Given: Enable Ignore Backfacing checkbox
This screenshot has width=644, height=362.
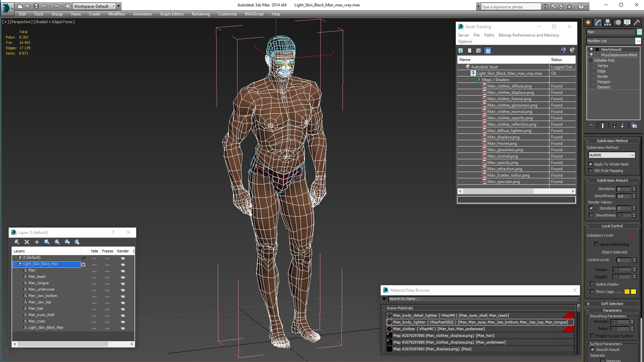Looking at the screenshot, I should point(596,244).
